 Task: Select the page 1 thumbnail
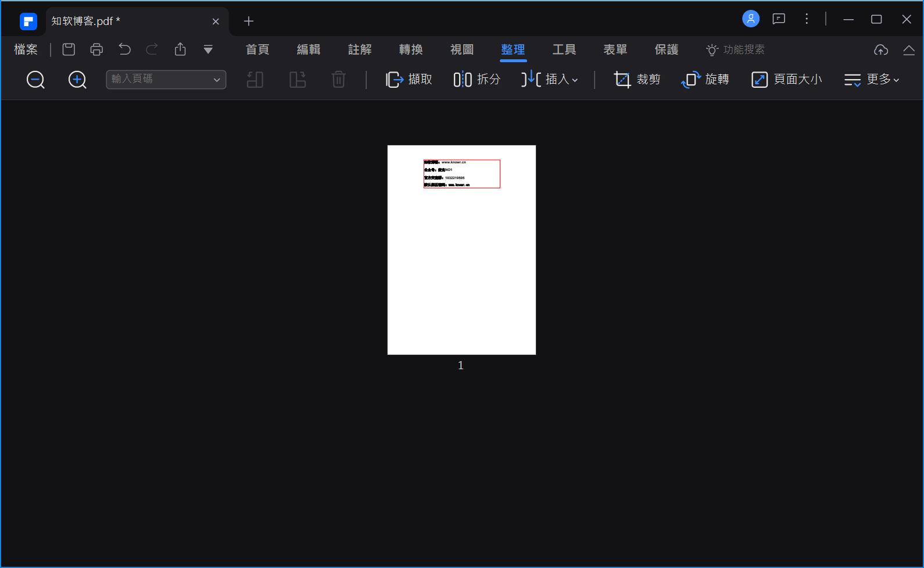[461, 250]
